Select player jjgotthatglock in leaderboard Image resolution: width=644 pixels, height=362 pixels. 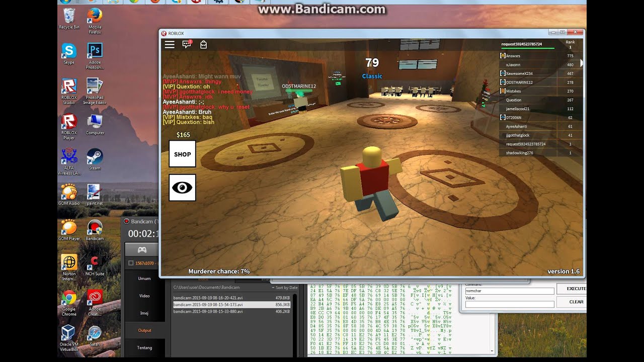(541, 135)
